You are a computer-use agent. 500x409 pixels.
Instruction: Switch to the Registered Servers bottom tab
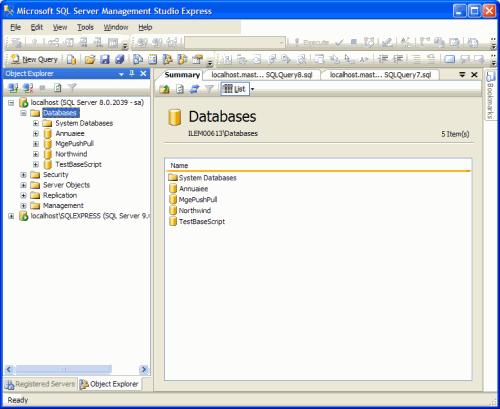click(40, 384)
